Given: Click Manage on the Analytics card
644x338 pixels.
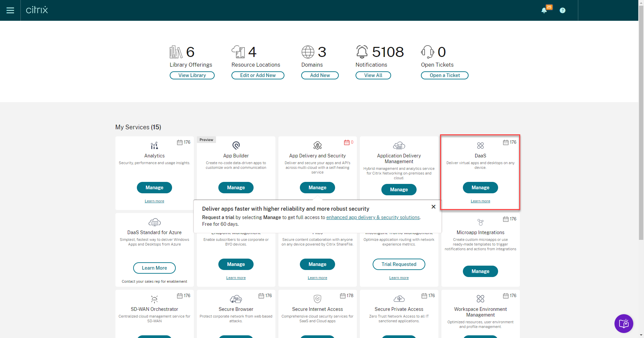Looking at the screenshot, I should pos(154,188).
